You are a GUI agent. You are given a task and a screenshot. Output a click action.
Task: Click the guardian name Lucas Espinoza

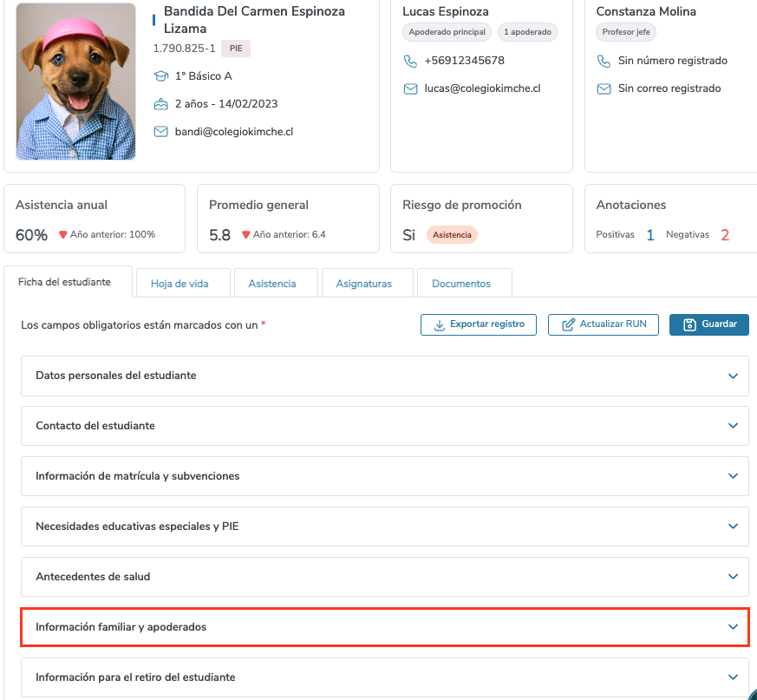click(445, 11)
